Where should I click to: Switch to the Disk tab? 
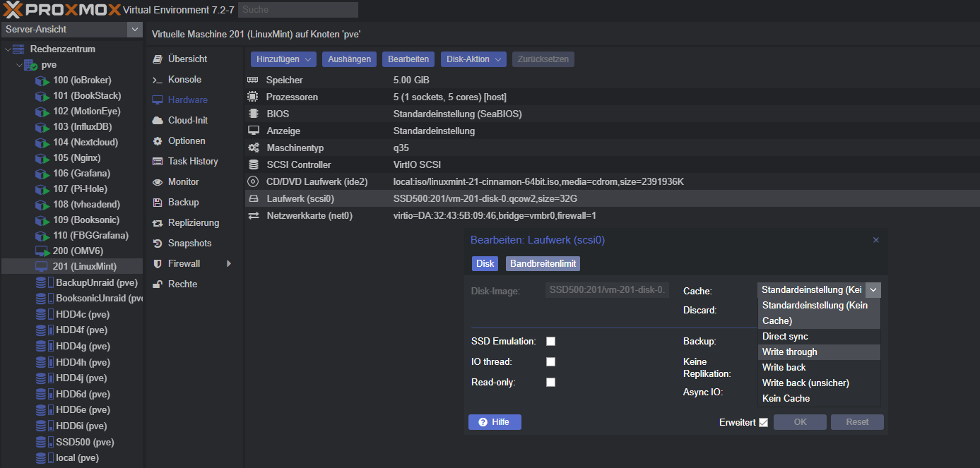(485, 264)
